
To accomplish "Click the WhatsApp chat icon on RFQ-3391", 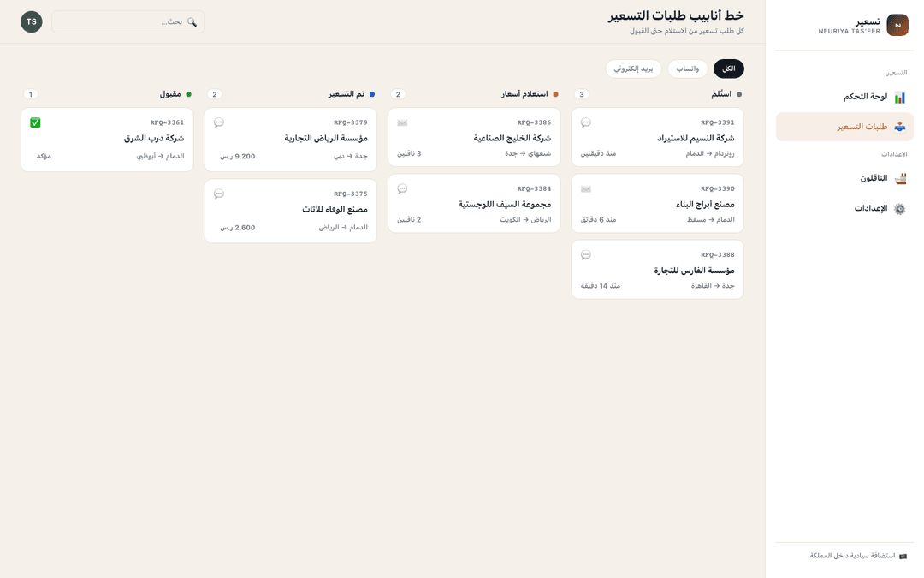I will click(586, 122).
